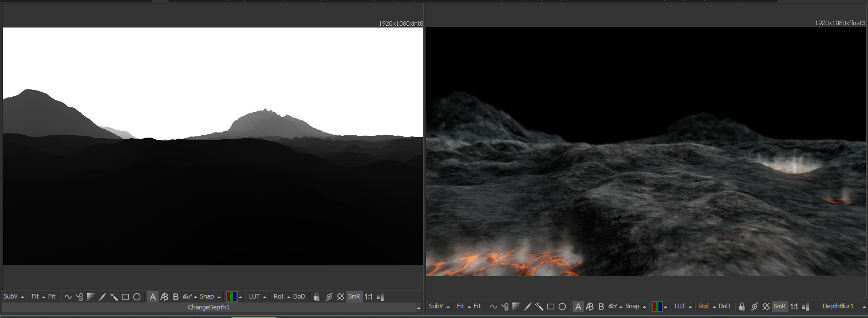Click the DoD button in left viewer
The image size is (868, 318).
point(299,297)
